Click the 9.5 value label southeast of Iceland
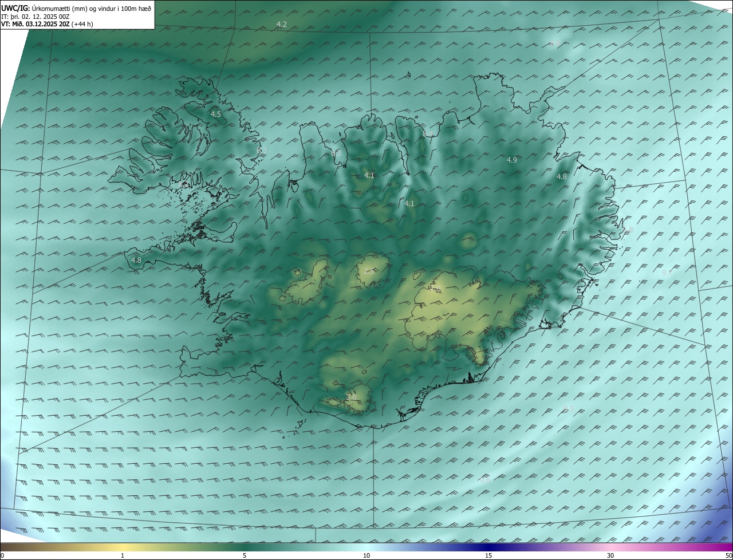733x560 pixels. point(569,408)
